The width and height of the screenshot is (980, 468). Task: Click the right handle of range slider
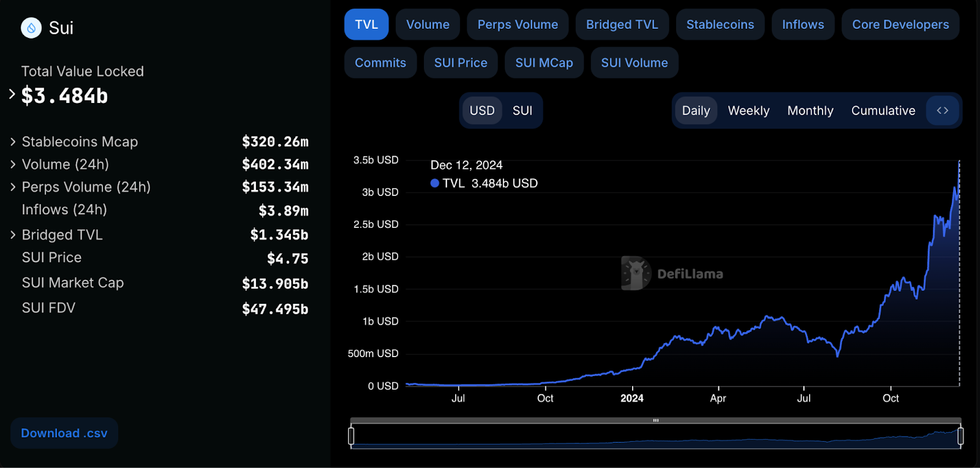click(960, 436)
